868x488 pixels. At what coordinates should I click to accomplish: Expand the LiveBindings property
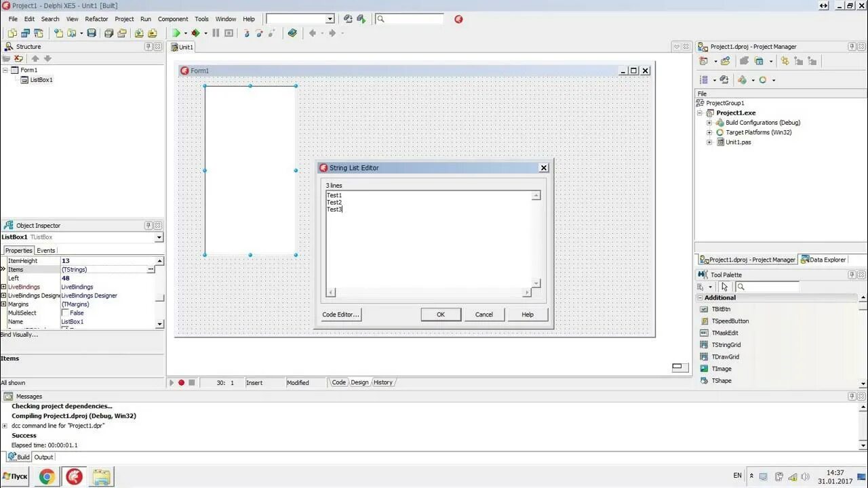tap(3, 287)
